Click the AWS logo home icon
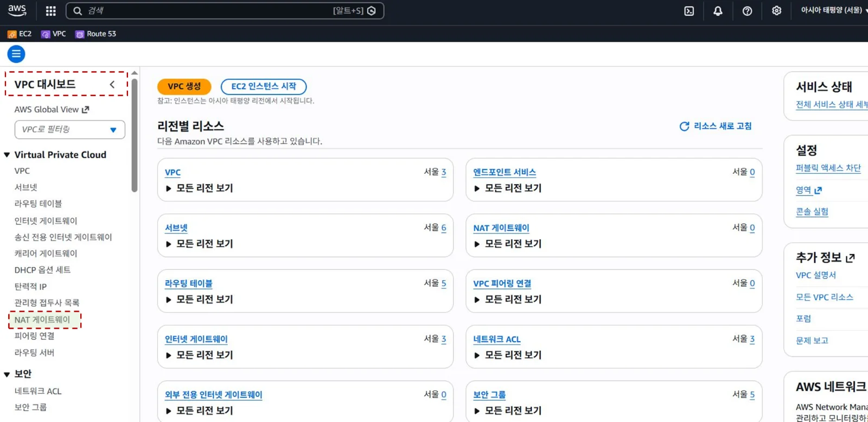Screen dimensions: 868x422 17,10
